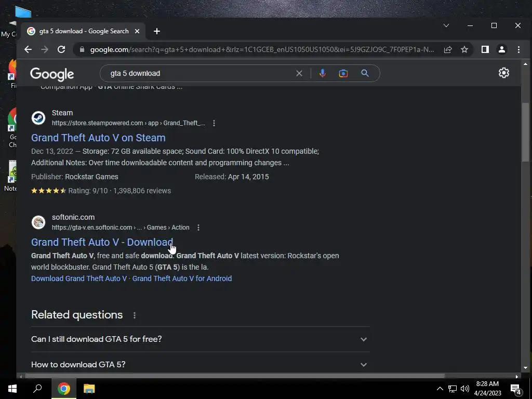The height and width of the screenshot is (399, 532).
Task: Click the forward navigation arrow
Action: click(45, 49)
